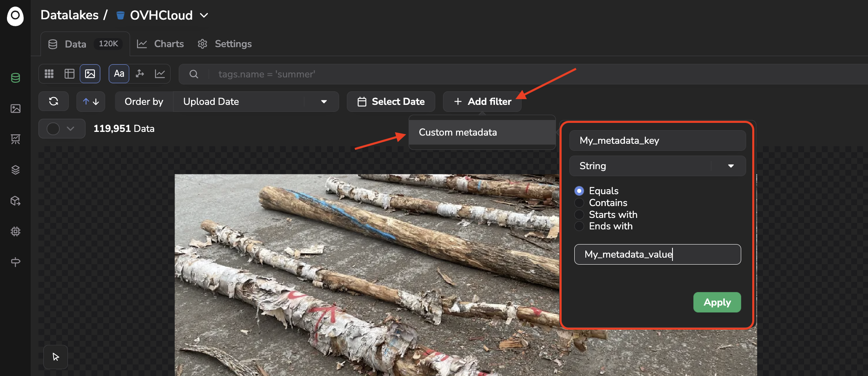
Task: Click the Add filter button
Action: pos(482,102)
